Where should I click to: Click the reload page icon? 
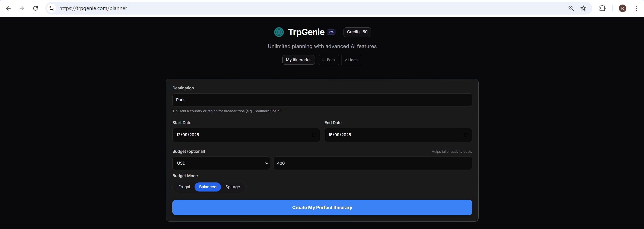click(x=35, y=8)
